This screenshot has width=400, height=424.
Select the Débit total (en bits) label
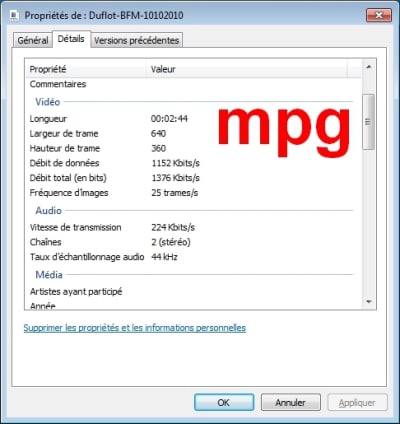68,178
